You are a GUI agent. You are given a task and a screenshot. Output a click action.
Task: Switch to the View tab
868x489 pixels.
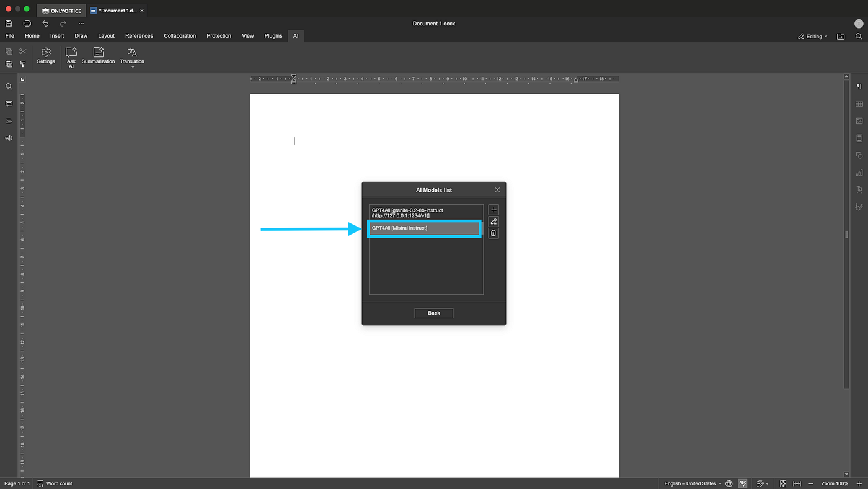point(248,36)
